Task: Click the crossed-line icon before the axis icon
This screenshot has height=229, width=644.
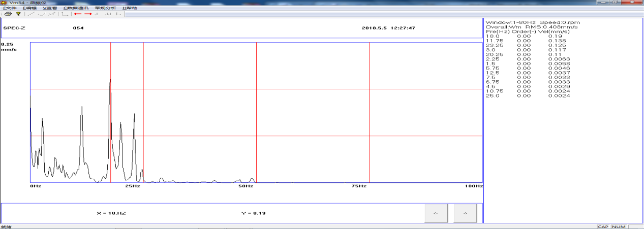Action: point(51,14)
